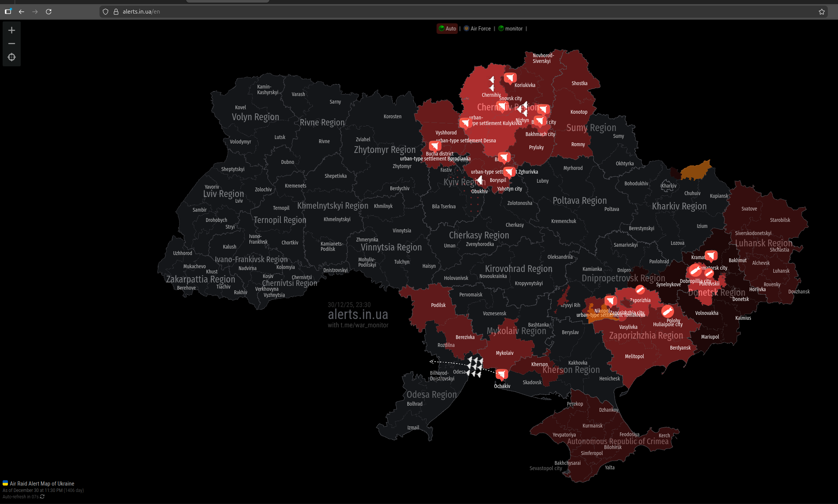Click the alert marker near Koriukivka
The width and height of the screenshot is (838, 504).
(510, 78)
